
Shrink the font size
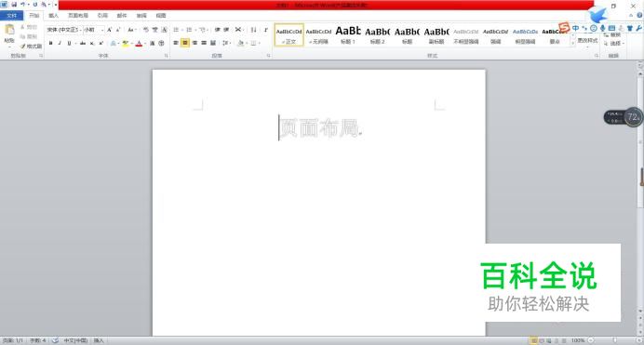tap(118, 30)
